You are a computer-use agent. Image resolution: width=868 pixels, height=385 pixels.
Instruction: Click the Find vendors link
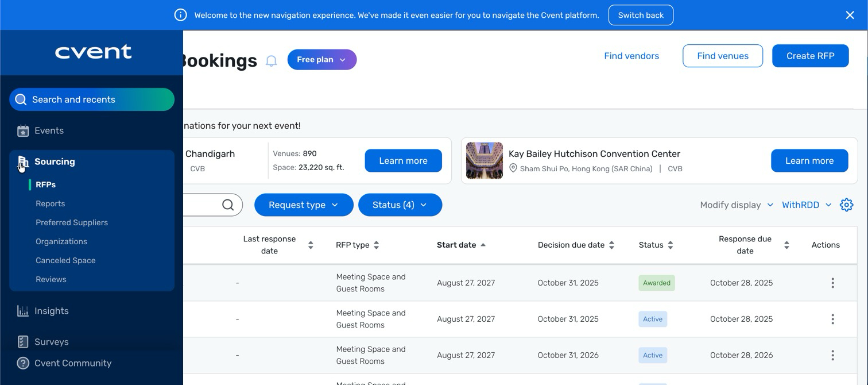pos(631,56)
